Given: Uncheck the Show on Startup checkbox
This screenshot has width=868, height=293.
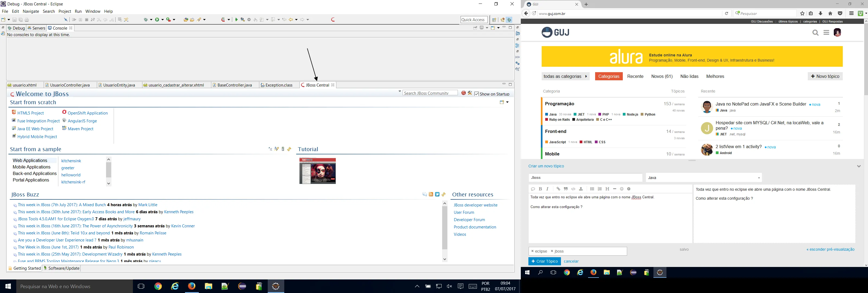Looking at the screenshot, I should coord(477,94).
